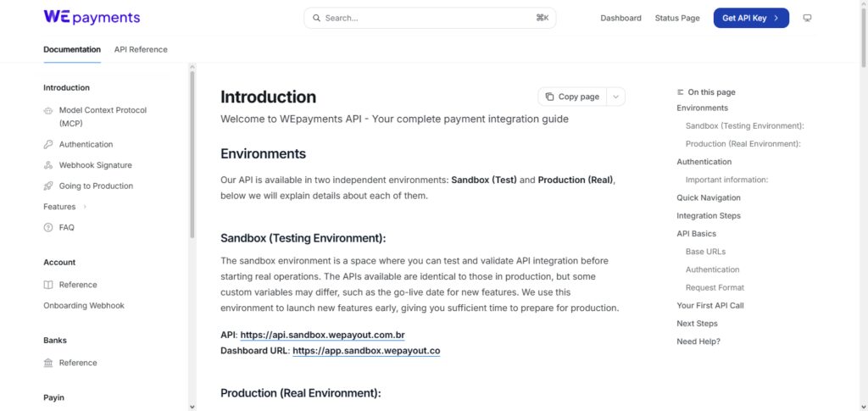Jump to API Basics in outline
Screen dimensions: 868x411
pos(696,234)
